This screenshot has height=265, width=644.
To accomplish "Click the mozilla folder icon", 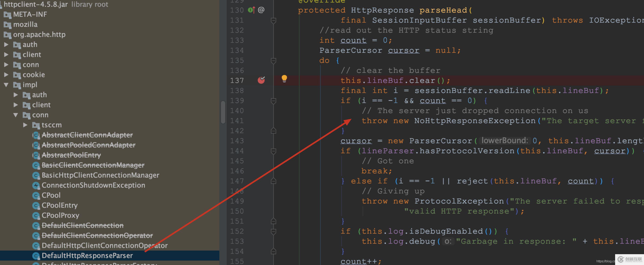I will 7,25.
